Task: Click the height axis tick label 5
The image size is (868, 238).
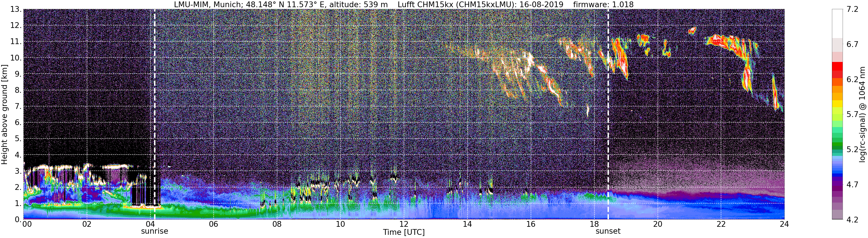Action: pos(18,139)
